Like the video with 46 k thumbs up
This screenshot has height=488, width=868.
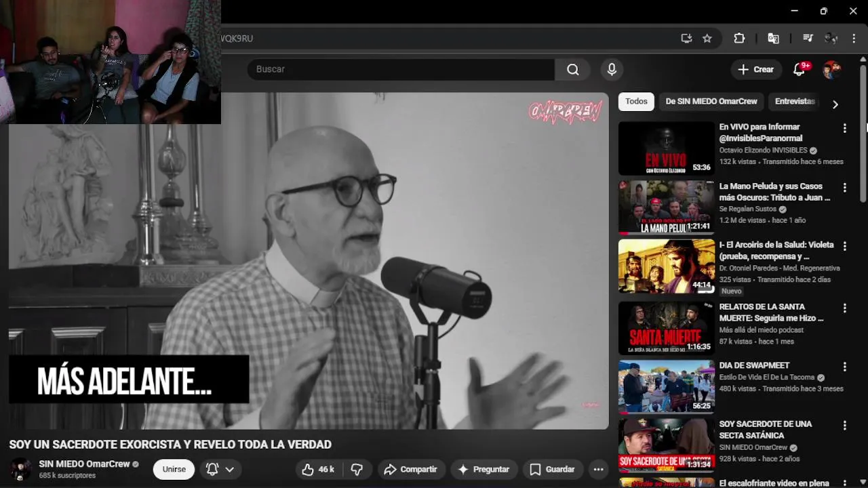tap(318, 469)
